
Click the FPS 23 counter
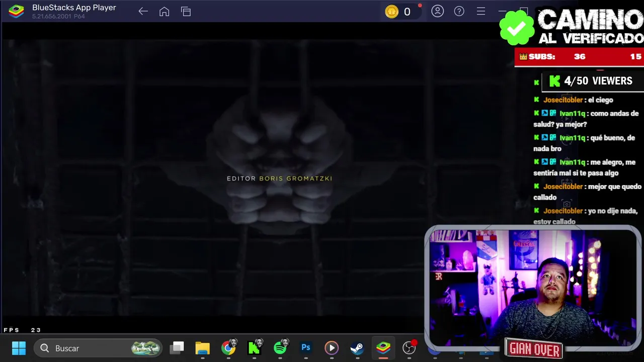[22, 330]
